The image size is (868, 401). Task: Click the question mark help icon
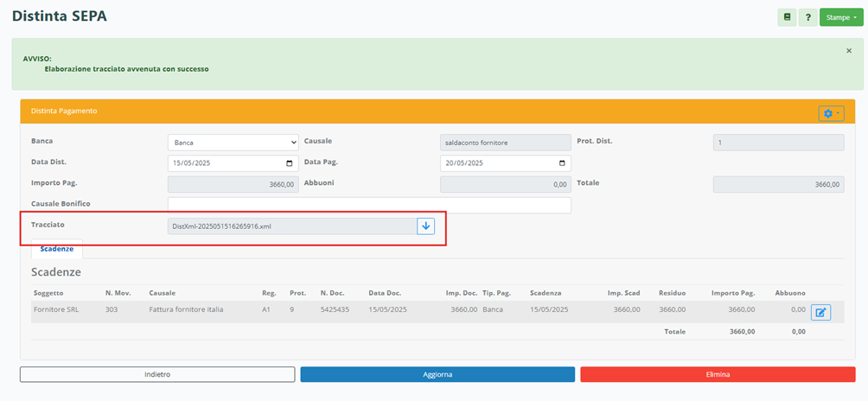(x=808, y=17)
